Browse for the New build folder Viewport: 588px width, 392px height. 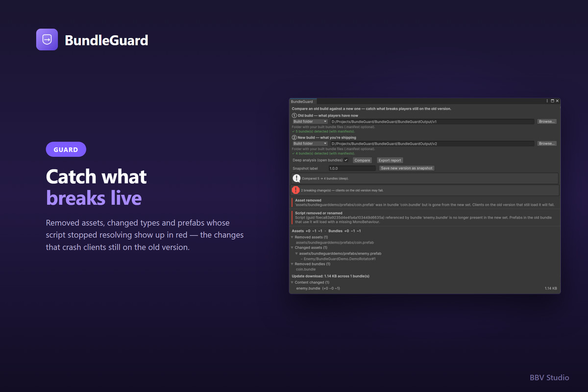click(546, 144)
